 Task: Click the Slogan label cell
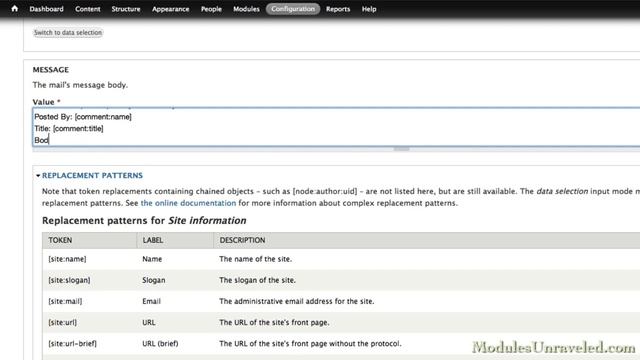(154, 280)
